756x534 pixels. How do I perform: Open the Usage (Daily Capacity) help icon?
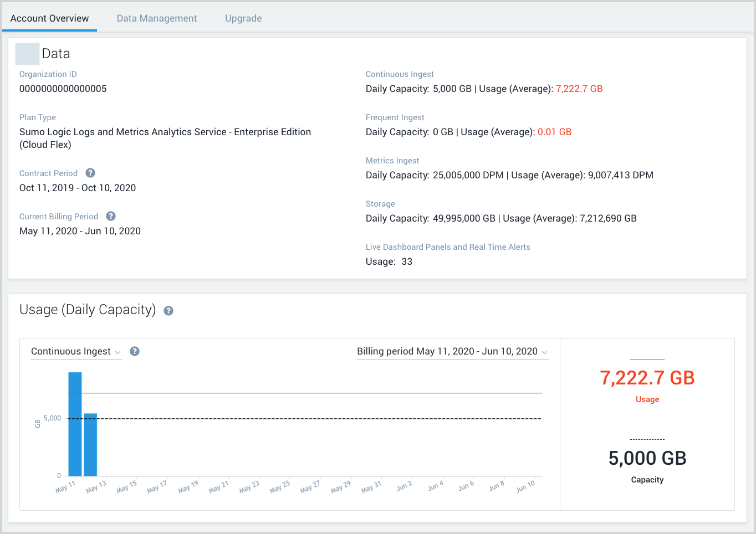[168, 311]
